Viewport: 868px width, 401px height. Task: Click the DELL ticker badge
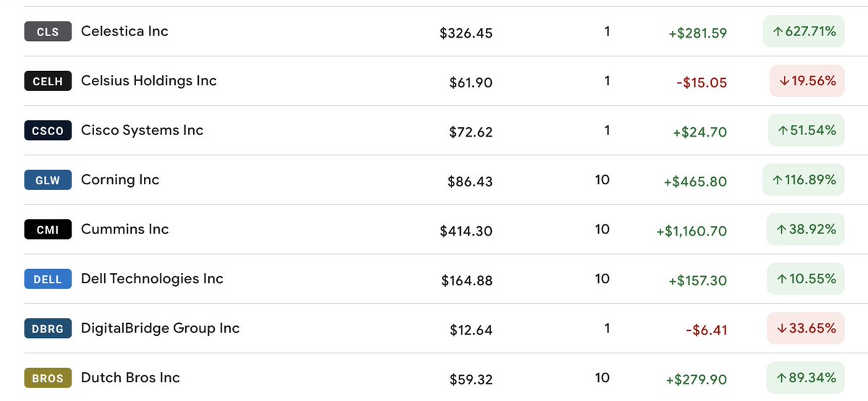point(48,280)
